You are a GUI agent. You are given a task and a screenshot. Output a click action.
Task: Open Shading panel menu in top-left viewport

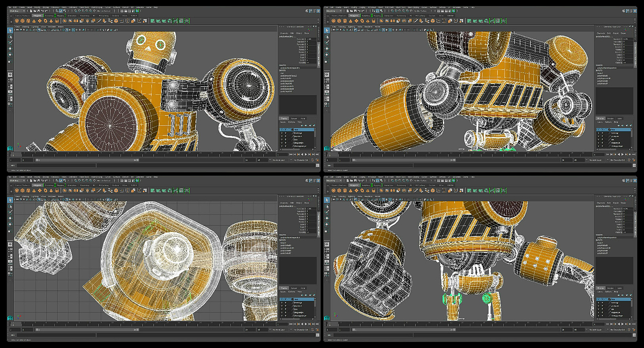coord(26,27)
